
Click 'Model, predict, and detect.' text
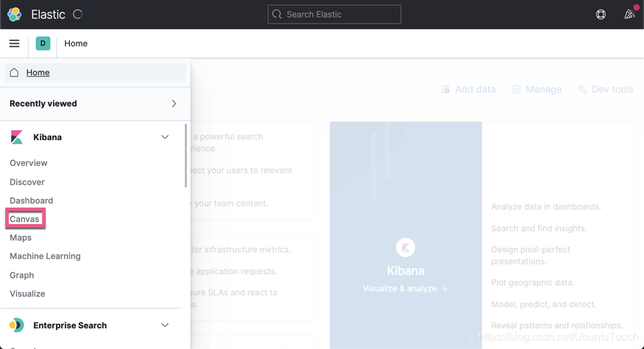tap(543, 304)
